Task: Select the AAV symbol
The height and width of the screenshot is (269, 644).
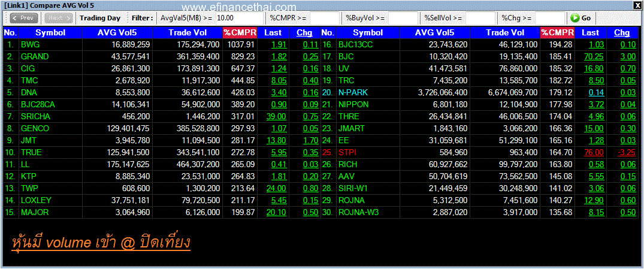Action: coord(346,177)
